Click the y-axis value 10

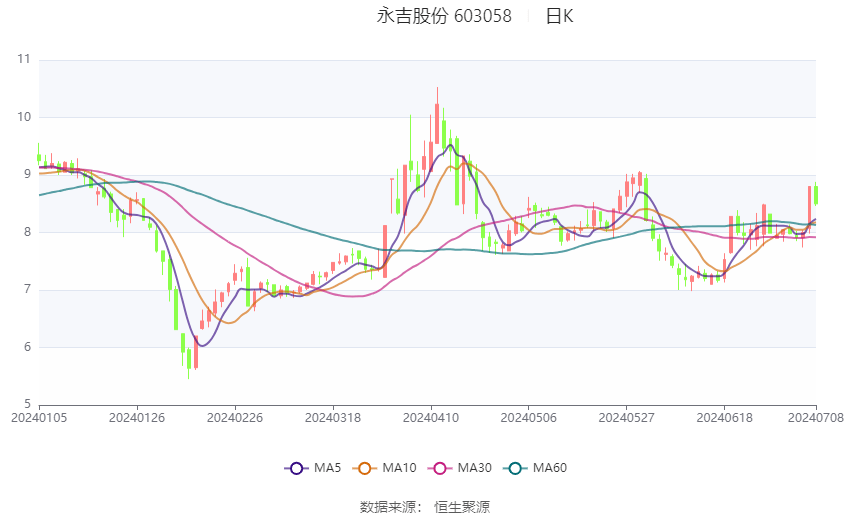(x=24, y=117)
